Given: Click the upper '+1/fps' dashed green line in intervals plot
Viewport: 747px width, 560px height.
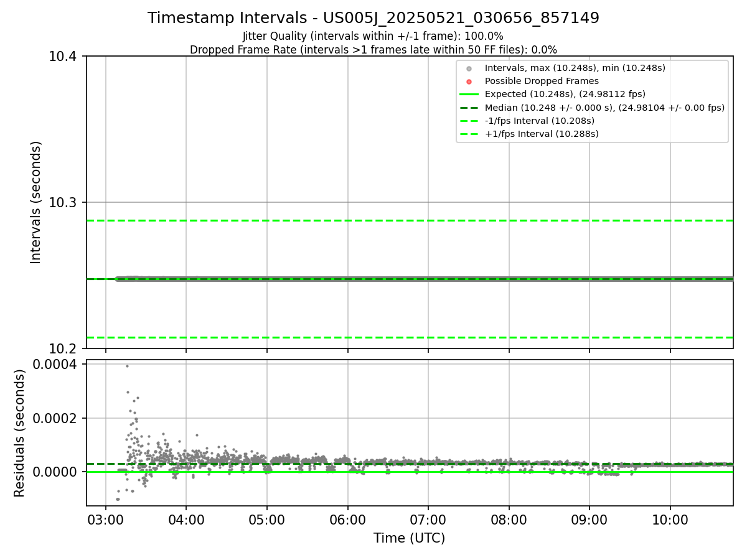Looking at the screenshot, I should (x=410, y=220).
